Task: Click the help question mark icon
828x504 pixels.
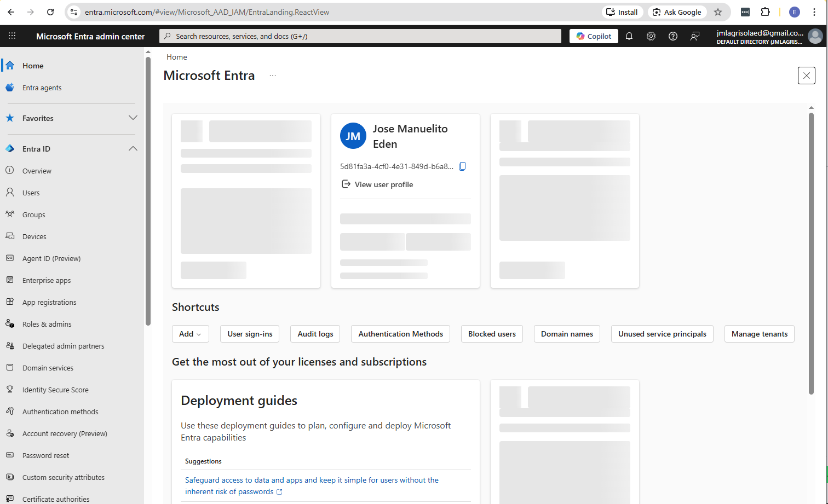Action: tap(673, 36)
